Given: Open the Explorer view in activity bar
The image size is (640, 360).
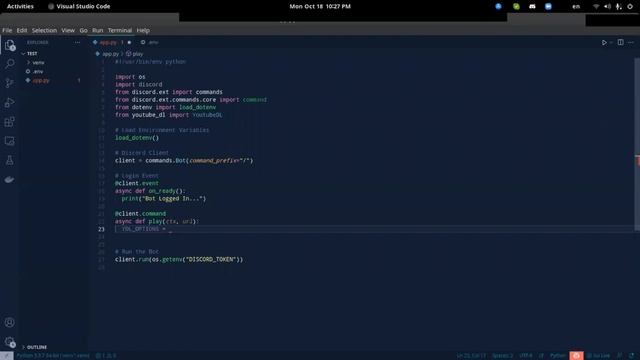Looking at the screenshot, I should [x=9, y=45].
